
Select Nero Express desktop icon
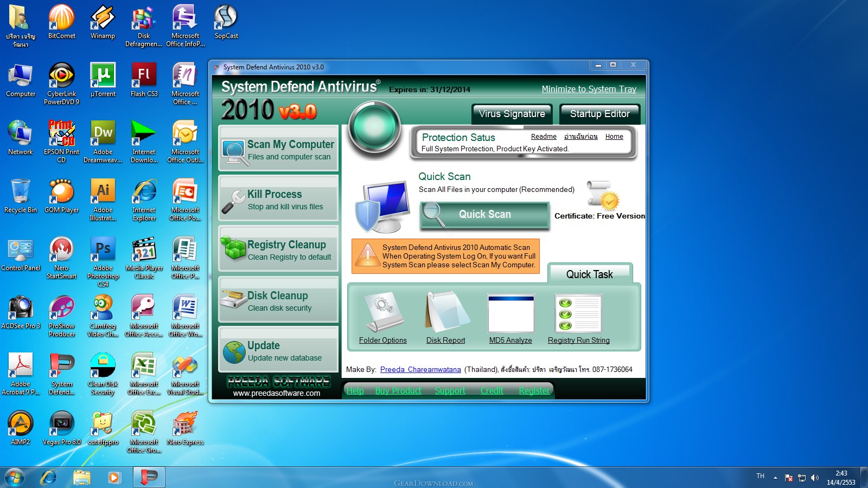pyautogui.click(x=185, y=428)
